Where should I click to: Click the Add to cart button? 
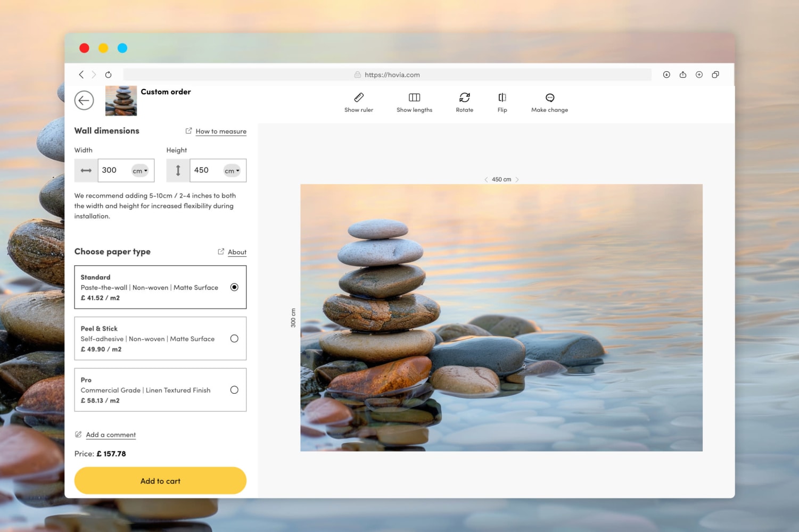[160, 481]
